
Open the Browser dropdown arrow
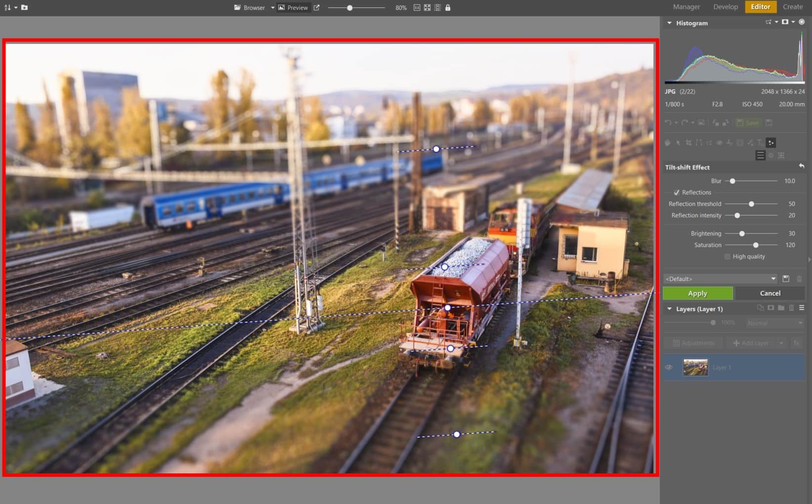coord(272,7)
